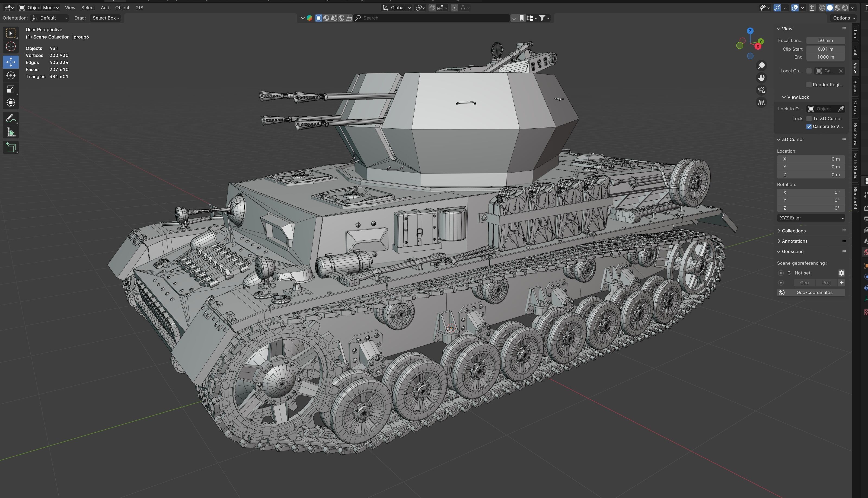The image size is (868, 498).
Task: Click the zoom magnifier viewport icon
Action: coord(761,66)
